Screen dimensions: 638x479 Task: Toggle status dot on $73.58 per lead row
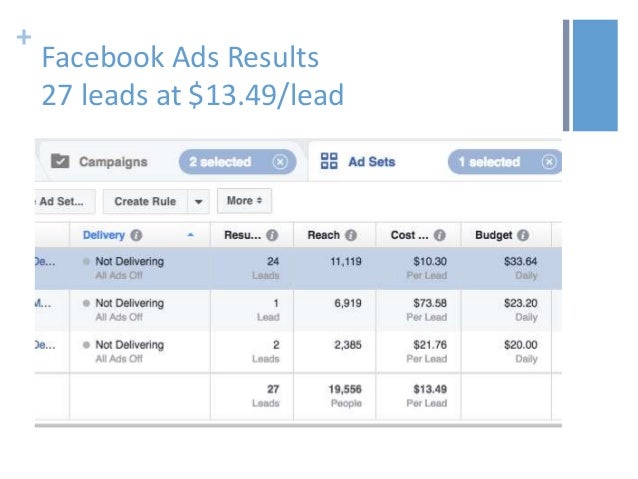(86, 303)
